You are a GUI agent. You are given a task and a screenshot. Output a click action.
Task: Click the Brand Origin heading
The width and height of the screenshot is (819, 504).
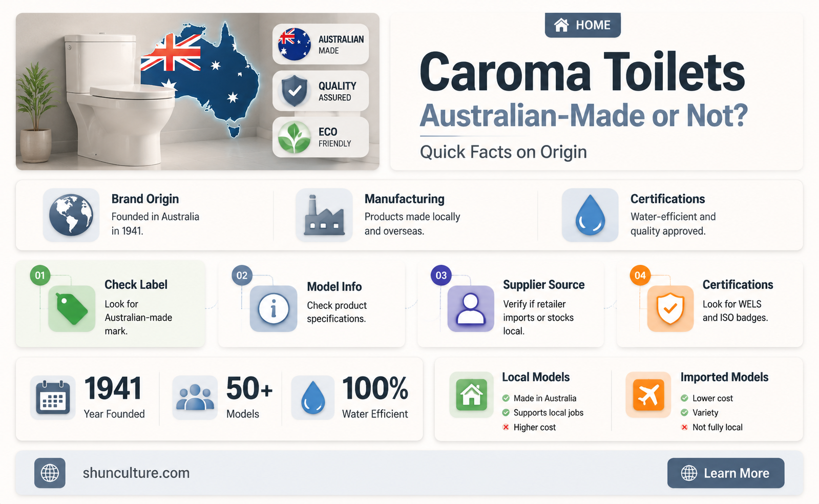(145, 199)
